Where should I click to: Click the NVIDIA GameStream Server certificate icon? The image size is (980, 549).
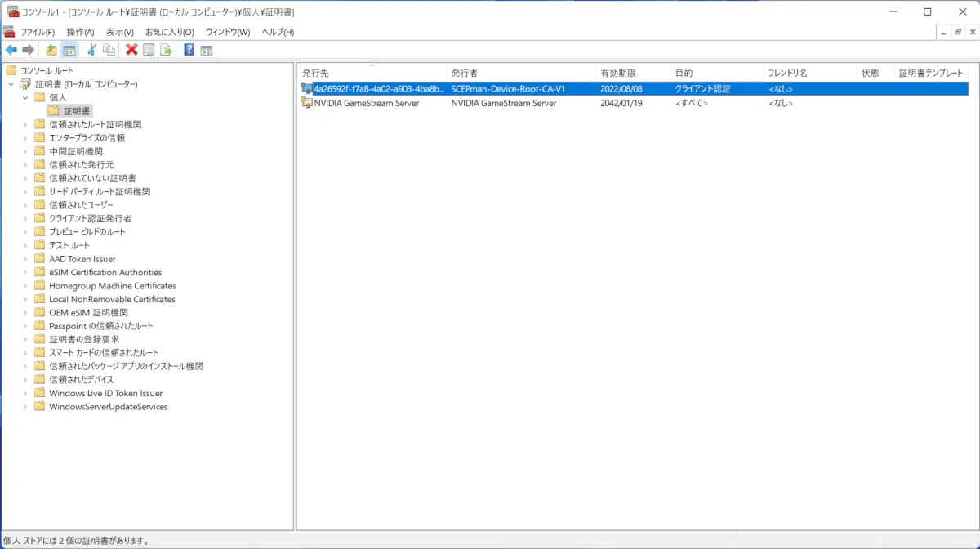(x=306, y=103)
